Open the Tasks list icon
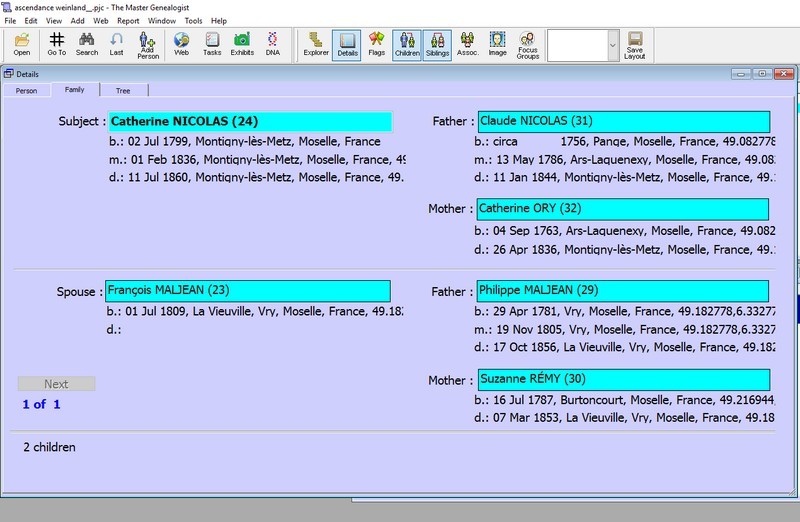This screenshot has width=800, height=522. 212,44
